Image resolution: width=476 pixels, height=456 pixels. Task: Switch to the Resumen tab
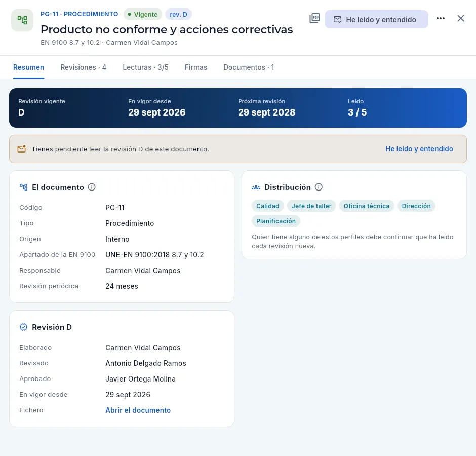(28, 67)
